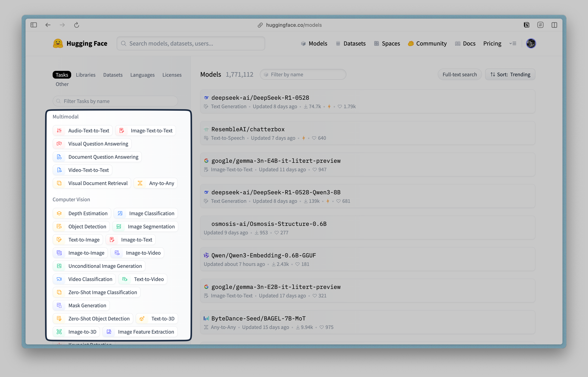Filter by Depth Estimation task
Screen dimensions: 588x377
tap(82, 213)
